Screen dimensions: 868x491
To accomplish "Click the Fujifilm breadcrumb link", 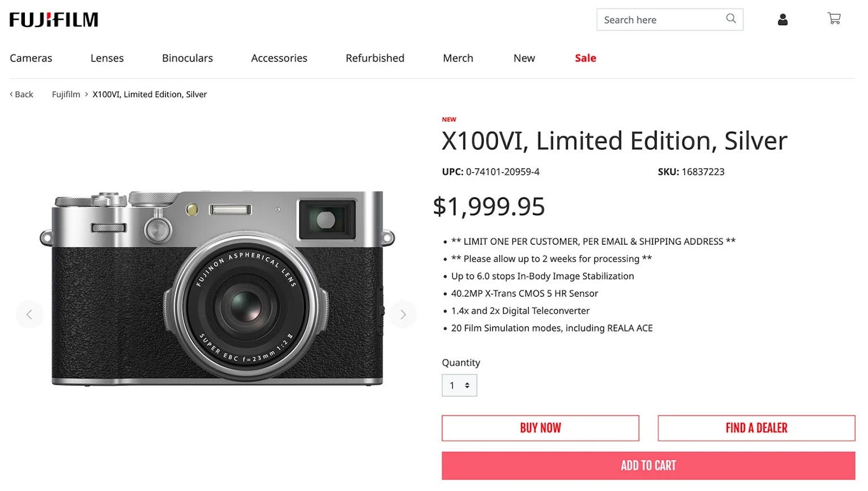I will pyautogui.click(x=66, y=94).
